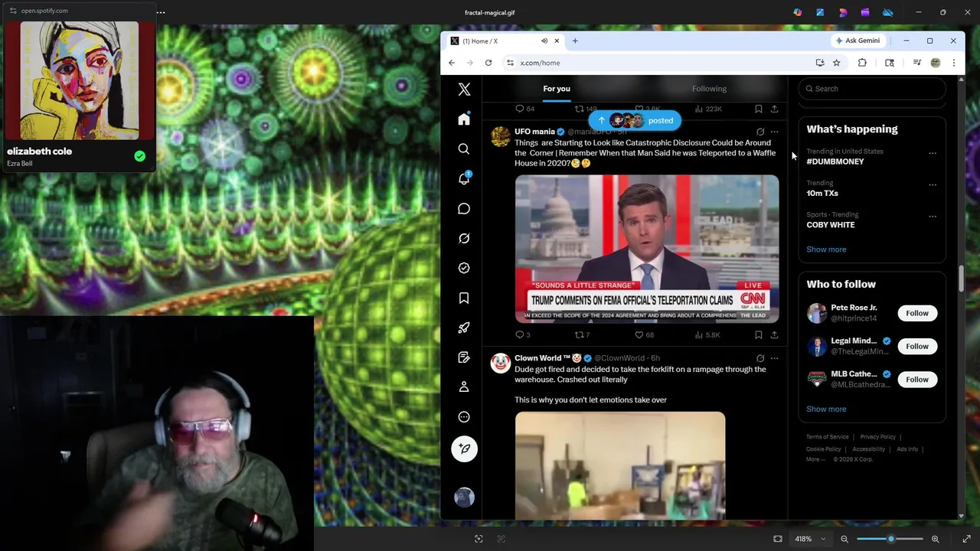Follow Legal Mindset account
The image size is (980, 551).
point(916,346)
